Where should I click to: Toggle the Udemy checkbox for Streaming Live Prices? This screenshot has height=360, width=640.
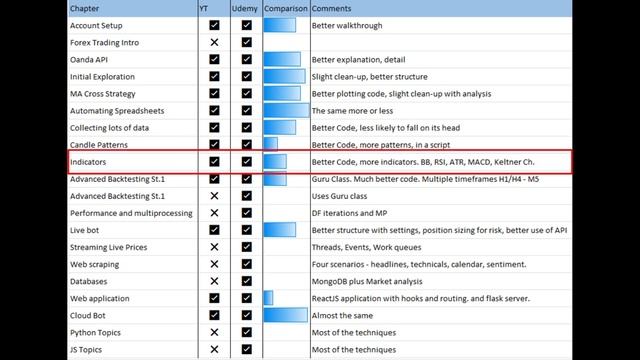(x=247, y=247)
